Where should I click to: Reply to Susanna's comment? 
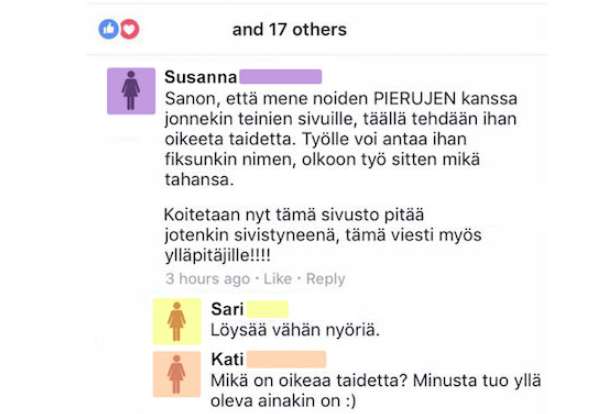click(325, 279)
